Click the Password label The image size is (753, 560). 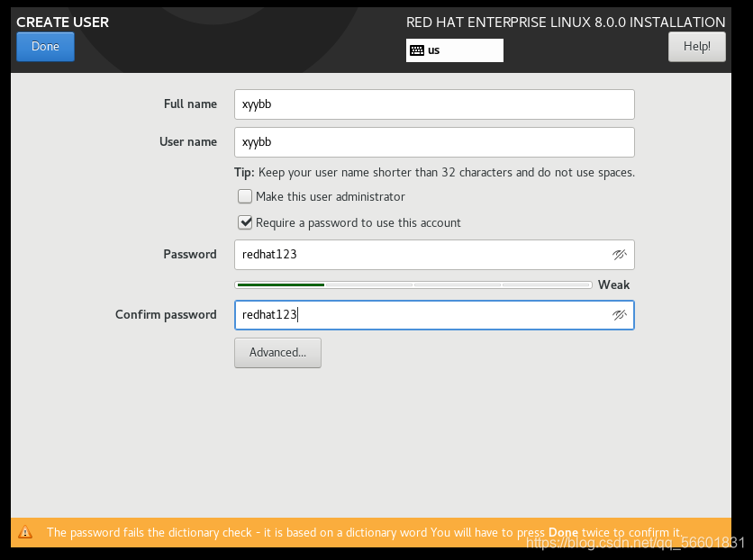(190, 254)
